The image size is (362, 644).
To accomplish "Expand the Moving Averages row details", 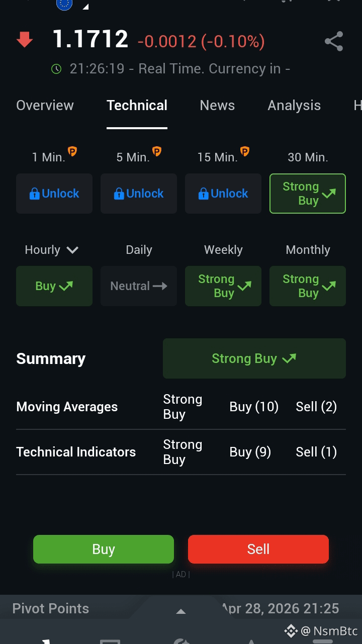I will click(181, 407).
